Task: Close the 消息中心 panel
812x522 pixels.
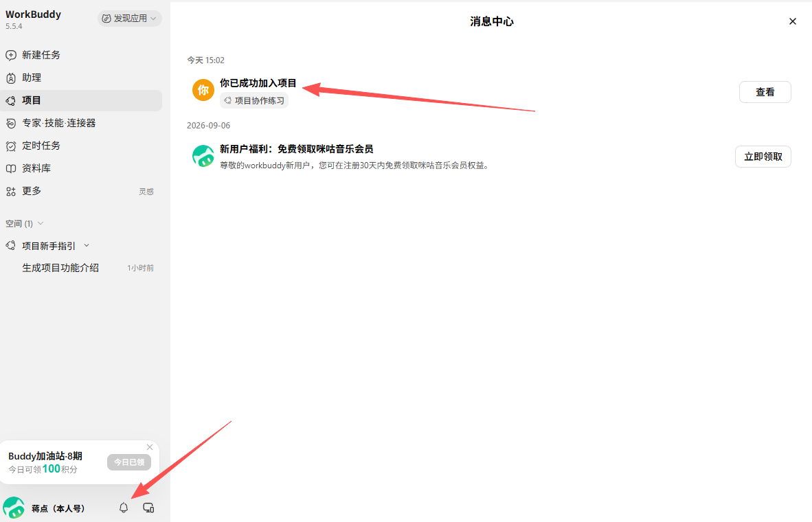Action: pos(792,21)
